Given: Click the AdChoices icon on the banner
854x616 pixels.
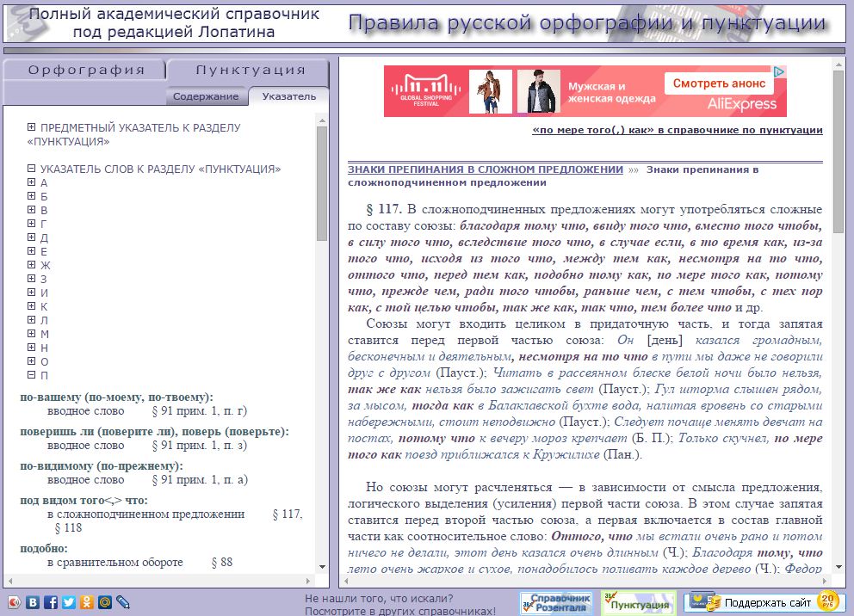Looking at the screenshot, I should pos(778,72).
